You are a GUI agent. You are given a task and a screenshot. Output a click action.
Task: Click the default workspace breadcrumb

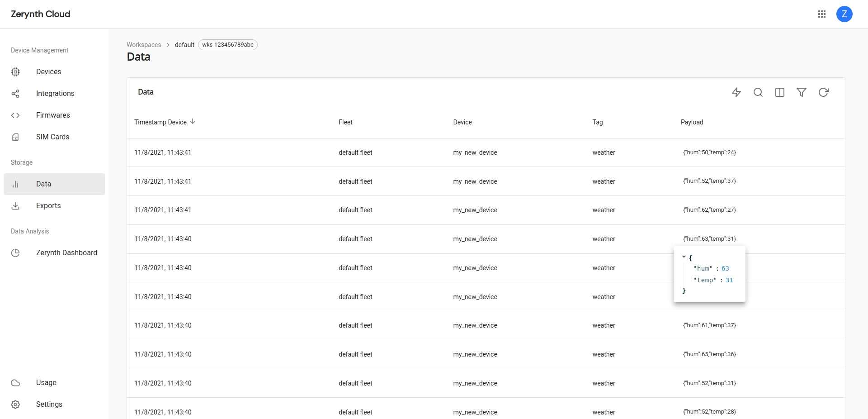pos(184,45)
